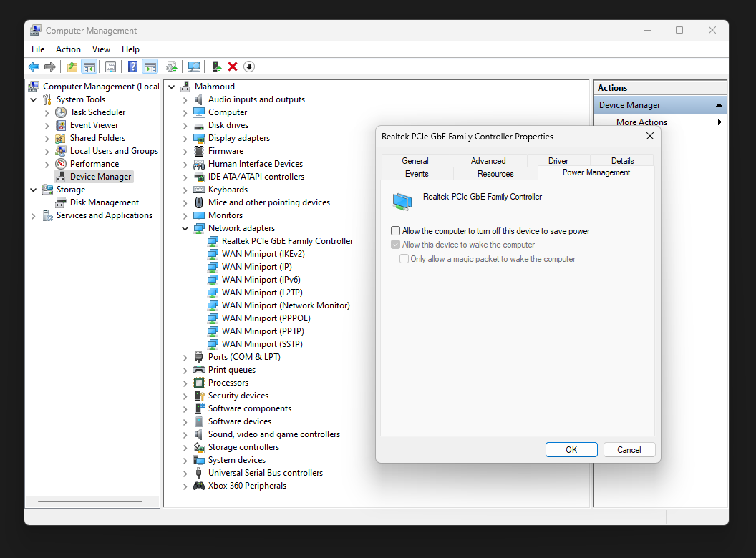The width and height of the screenshot is (756, 558).
Task: Click Scan for hardware changes icon
Action: point(194,67)
